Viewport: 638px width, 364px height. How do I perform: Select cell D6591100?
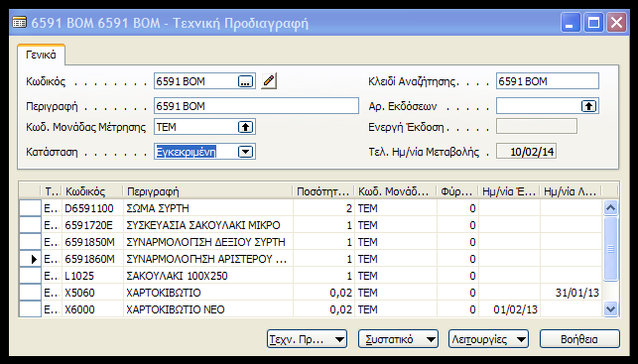(x=92, y=208)
